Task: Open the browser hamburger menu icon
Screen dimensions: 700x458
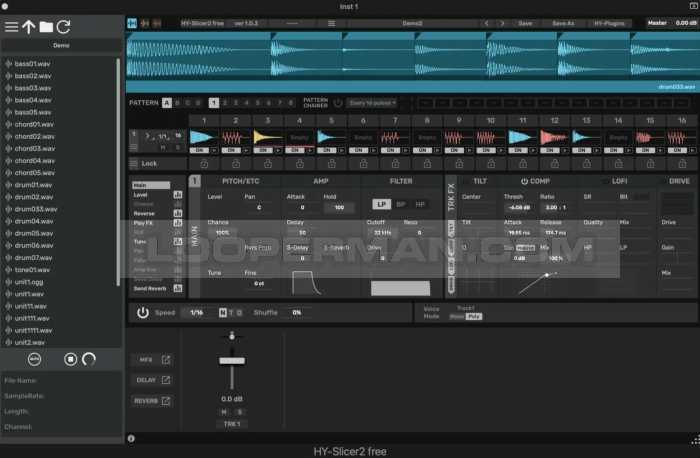Action: (12, 27)
